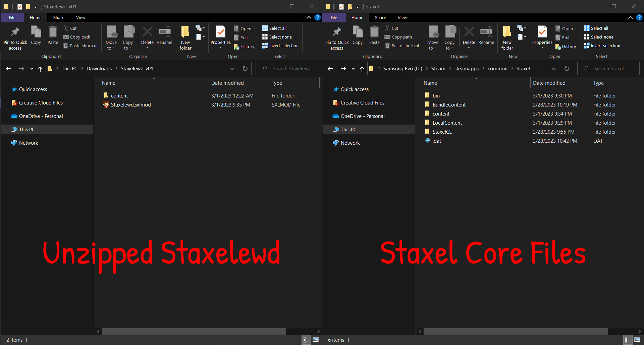The image size is (644, 345).
Task: Click Pin to Quick access in Staxel window
Action: tap(337, 38)
